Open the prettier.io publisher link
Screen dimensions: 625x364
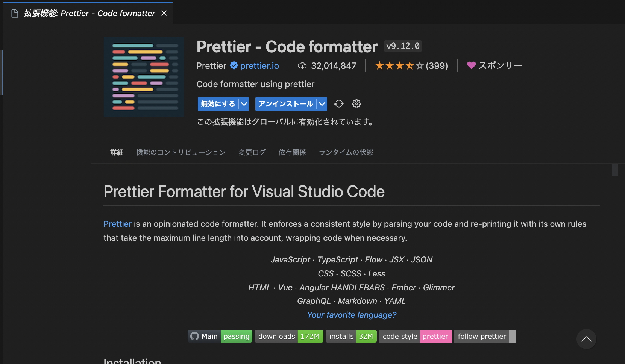[259, 66]
